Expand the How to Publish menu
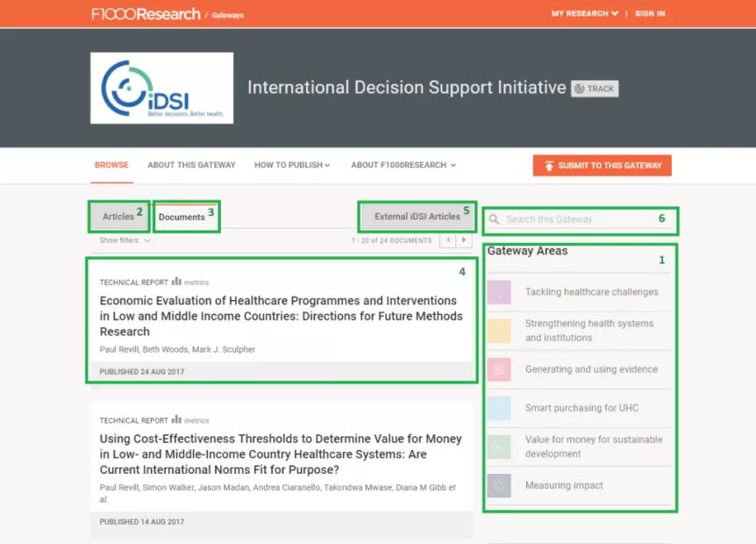The image size is (756, 544). [x=292, y=165]
